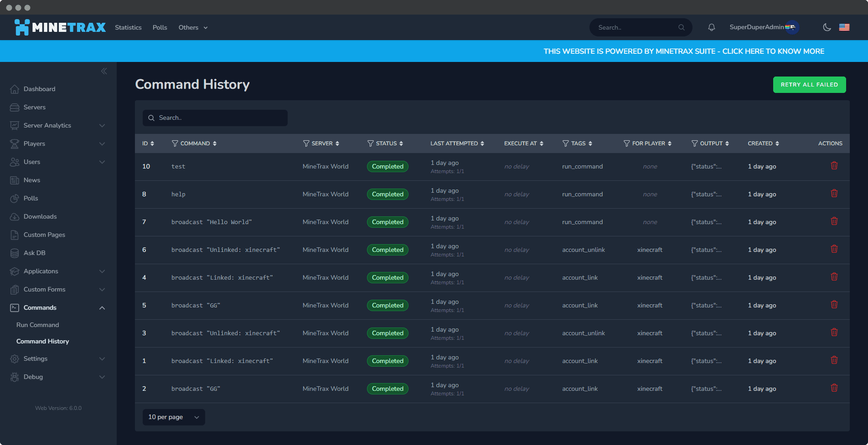Open the Others dropdown in navbar
The image size is (868, 445).
(x=193, y=27)
